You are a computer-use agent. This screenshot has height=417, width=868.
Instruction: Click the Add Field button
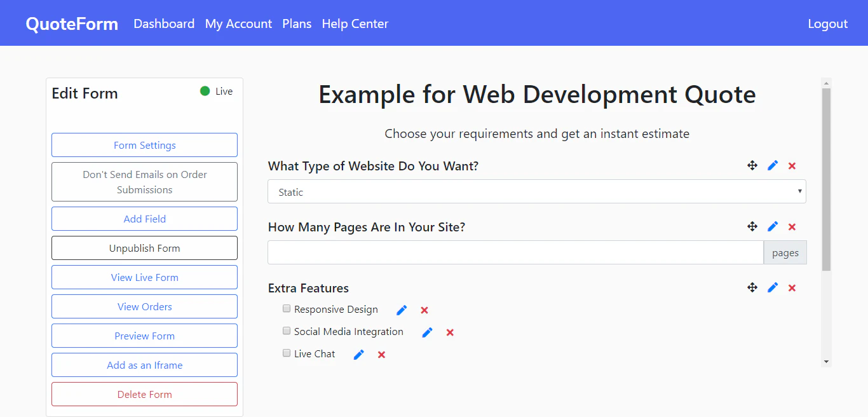(144, 219)
